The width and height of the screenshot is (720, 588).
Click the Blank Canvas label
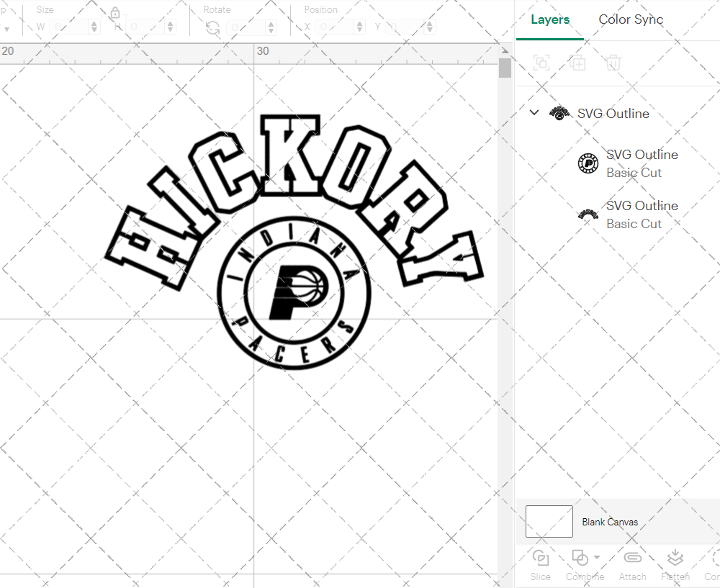[610, 522]
